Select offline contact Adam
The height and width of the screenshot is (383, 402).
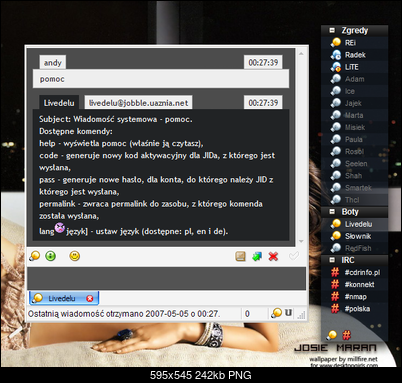(355, 79)
